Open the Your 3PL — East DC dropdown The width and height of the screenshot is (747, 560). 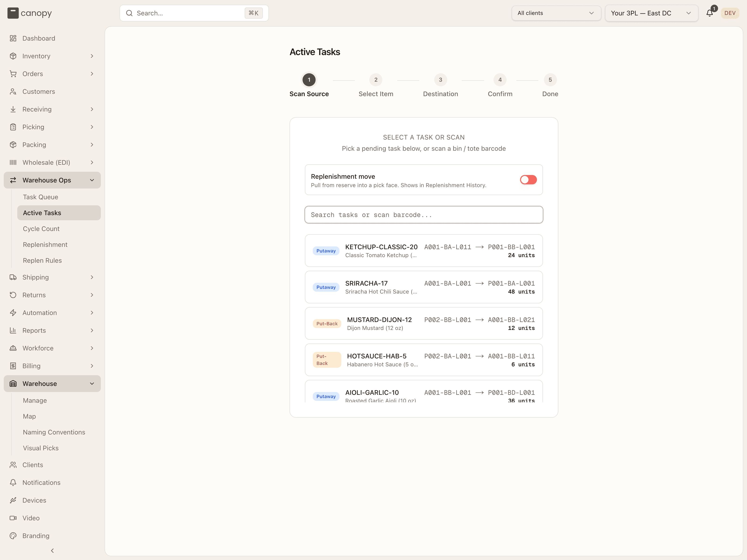[651, 13]
